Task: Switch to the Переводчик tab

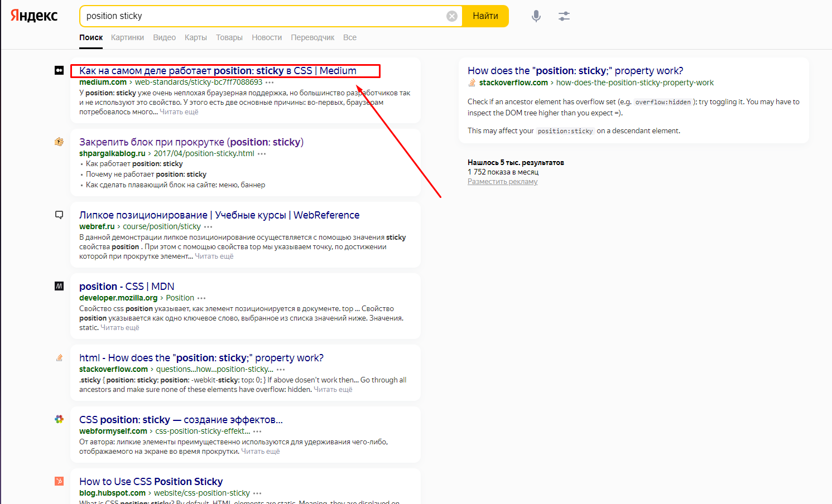Action: (312, 37)
